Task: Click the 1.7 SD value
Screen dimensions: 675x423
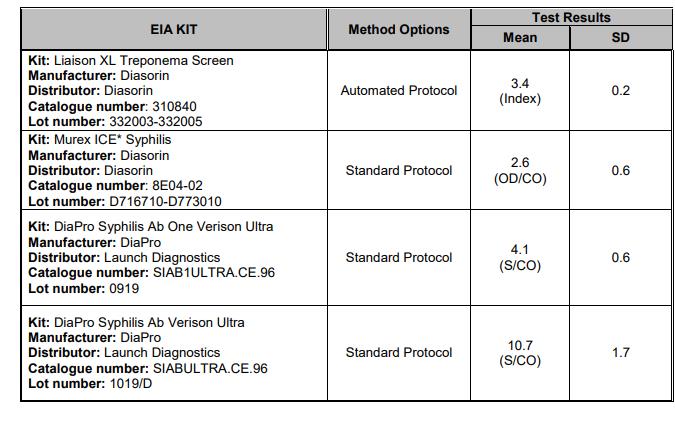Action: [x=620, y=352]
